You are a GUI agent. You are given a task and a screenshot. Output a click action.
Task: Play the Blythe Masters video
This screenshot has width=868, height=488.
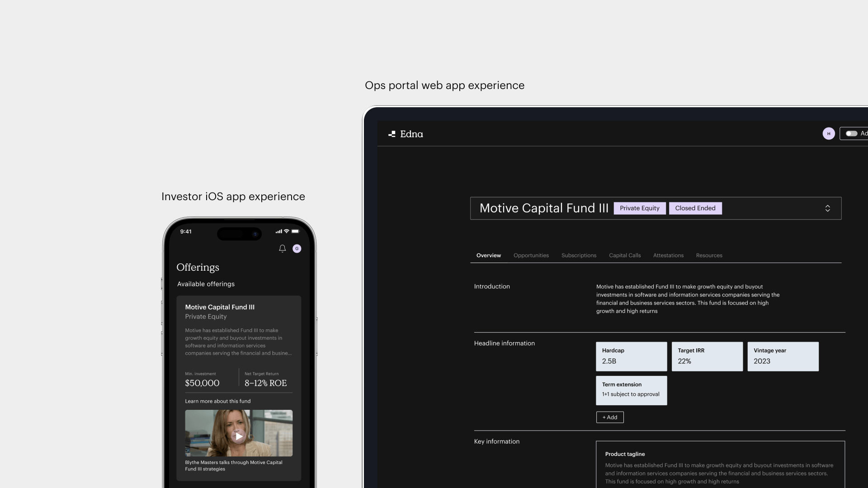tap(238, 436)
